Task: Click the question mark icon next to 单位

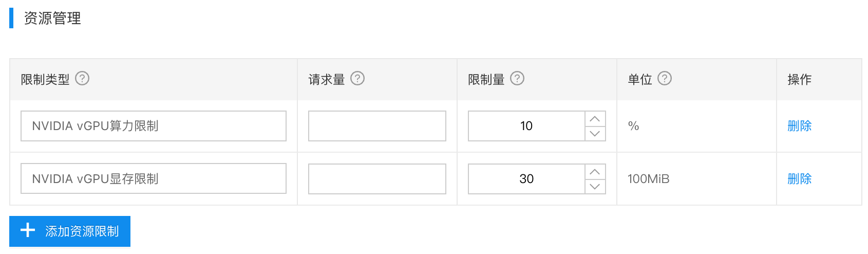Action: click(x=665, y=78)
